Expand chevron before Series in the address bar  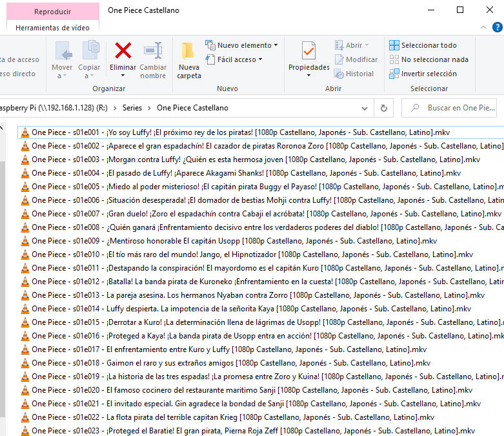tap(115, 108)
